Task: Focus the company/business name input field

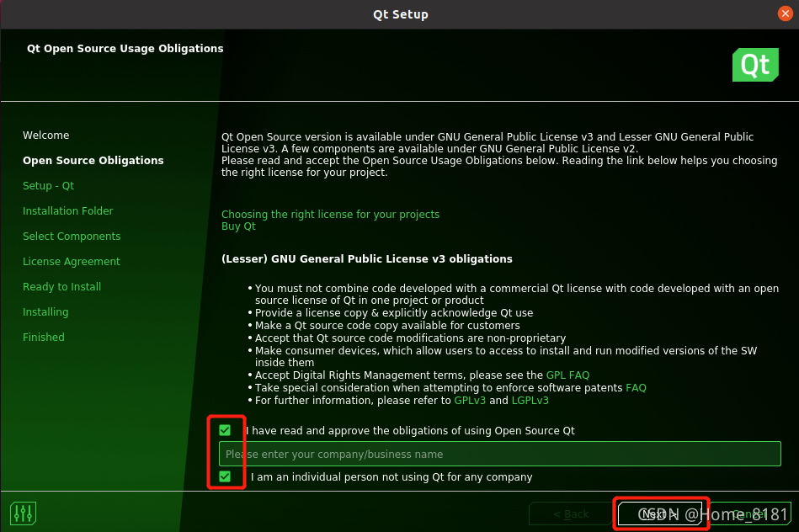Action: point(500,454)
